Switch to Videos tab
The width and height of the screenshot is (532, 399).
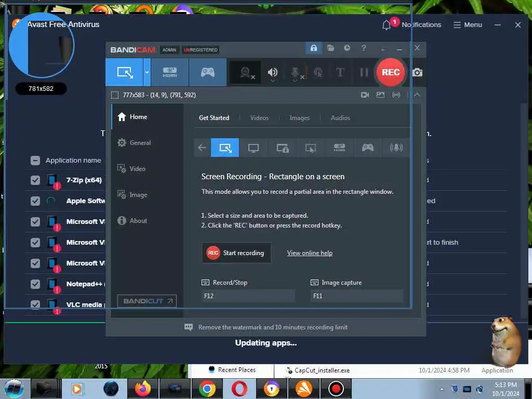click(259, 118)
